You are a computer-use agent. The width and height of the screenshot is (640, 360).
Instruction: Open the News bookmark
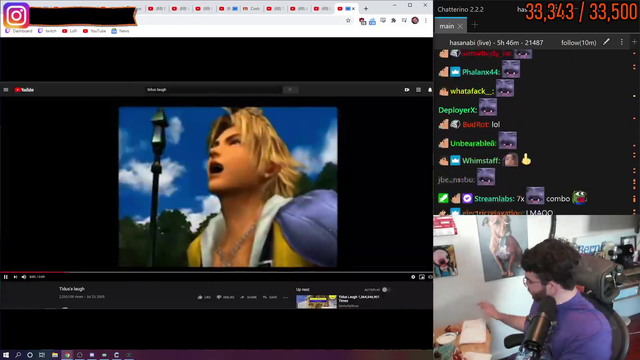click(x=120, y=31)
